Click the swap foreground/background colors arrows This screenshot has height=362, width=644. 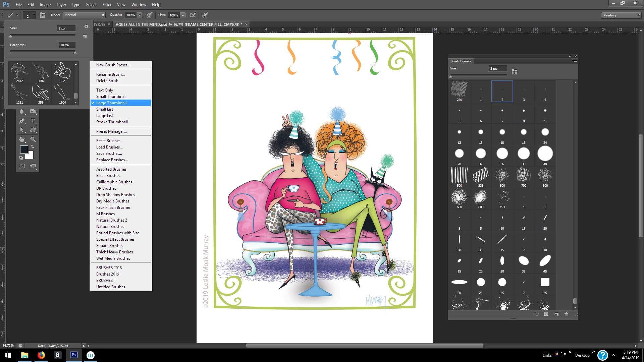(33, 147)
